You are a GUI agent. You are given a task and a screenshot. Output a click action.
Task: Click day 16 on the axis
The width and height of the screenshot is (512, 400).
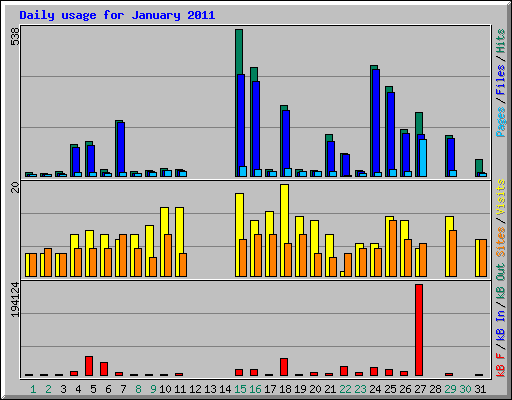(x=255, y=389)
